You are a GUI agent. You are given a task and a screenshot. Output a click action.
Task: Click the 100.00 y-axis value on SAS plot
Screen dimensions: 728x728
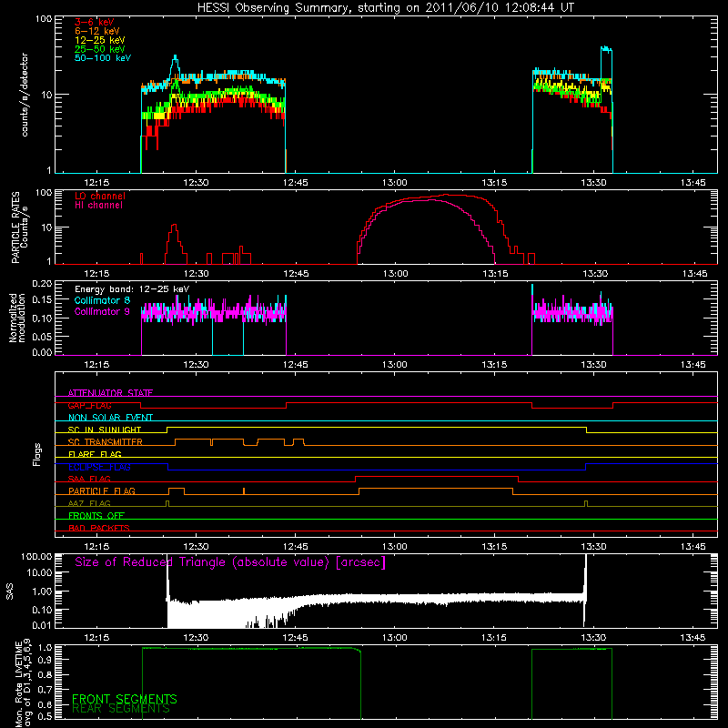tap(36, 557)
